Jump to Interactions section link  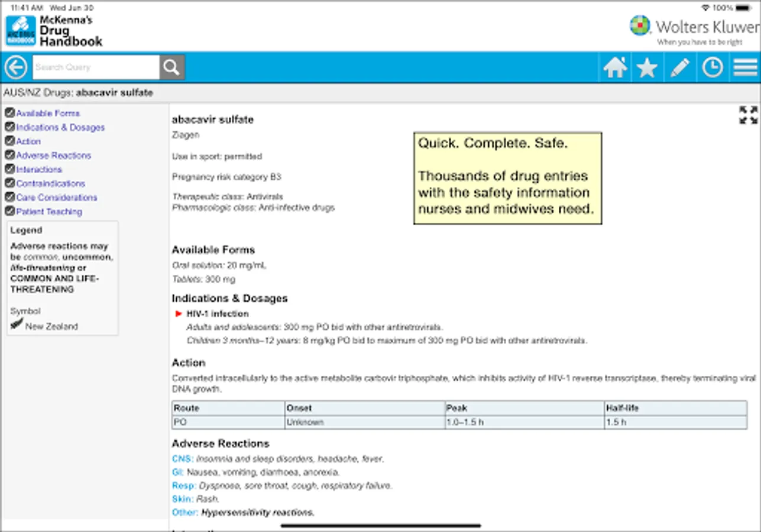pyautogui.click(x=39, y=169)
